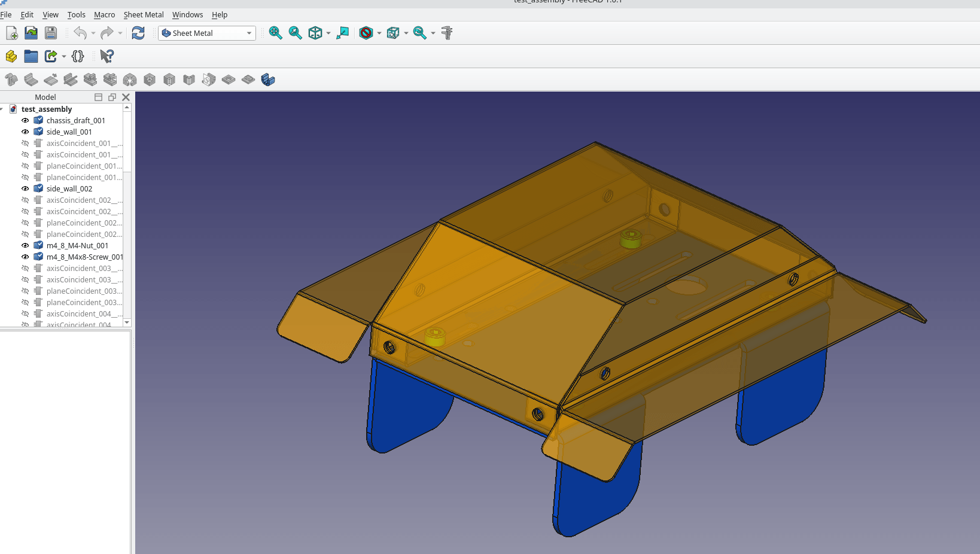Select the Corner Relief tool
Image resolution: width=980 pixels, height=554 pixels.
130,79
